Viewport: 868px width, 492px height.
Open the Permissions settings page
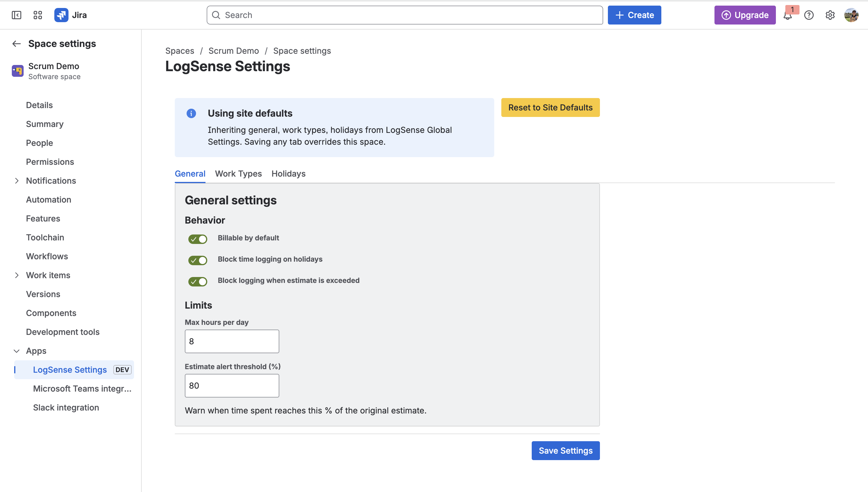coord(50,162)
